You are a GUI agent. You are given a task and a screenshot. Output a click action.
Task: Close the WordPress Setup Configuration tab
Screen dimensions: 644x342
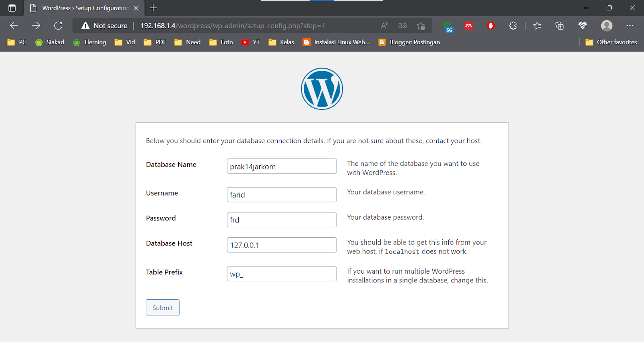point(136,8)
